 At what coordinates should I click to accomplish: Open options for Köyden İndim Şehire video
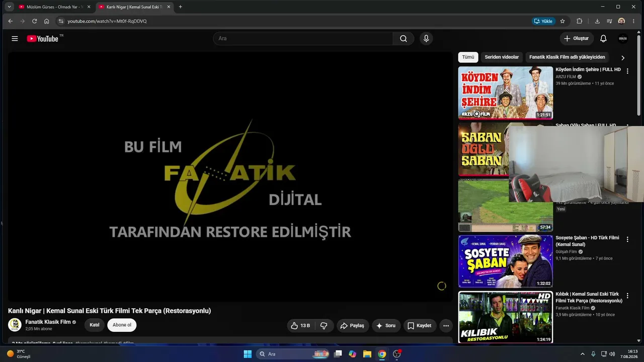pyautogui.click(x=627, y=71)
